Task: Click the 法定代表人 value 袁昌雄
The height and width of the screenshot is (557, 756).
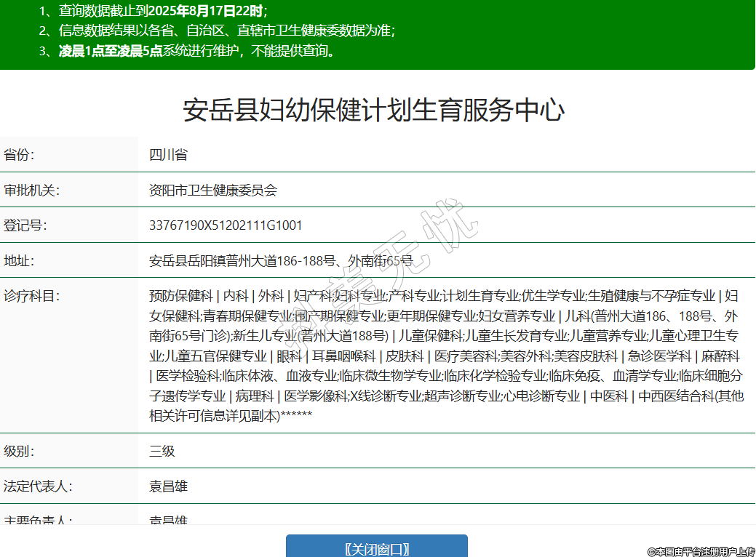Action: (x=168, y=486)
